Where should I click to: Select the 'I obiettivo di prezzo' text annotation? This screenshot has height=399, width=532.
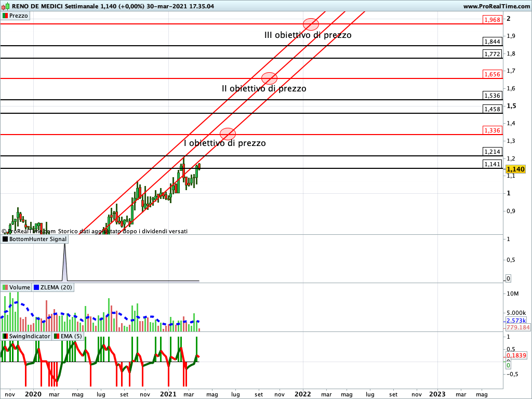[224, 143]
